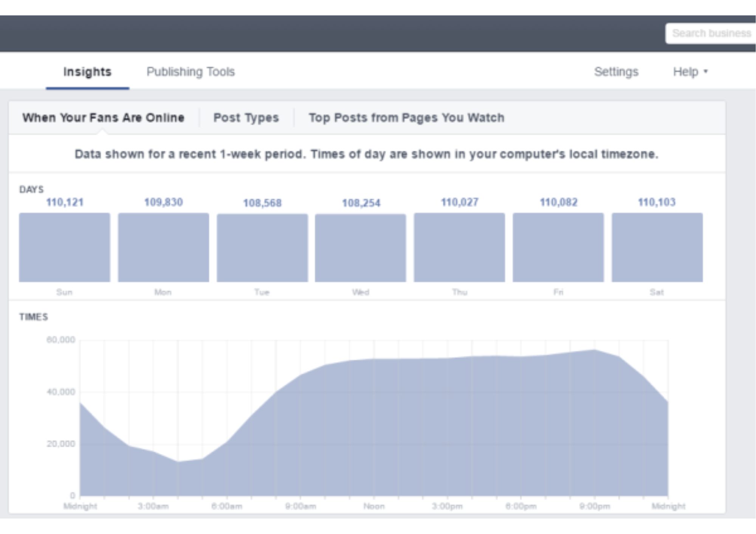Expand the Help dropdown menu
Image resolution: width=756 pixels, height=534 pixels.
pyautogui.click(x=690, y=72)
